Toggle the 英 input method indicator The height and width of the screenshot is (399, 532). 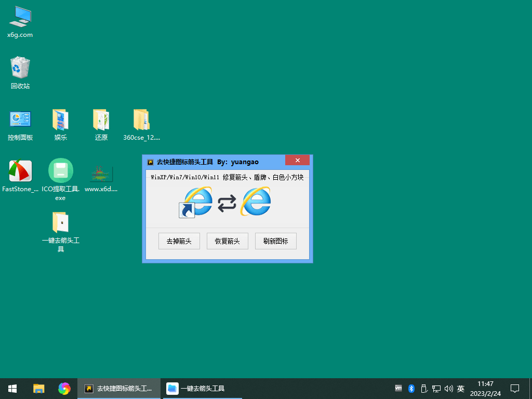click(x=461, y=388)
